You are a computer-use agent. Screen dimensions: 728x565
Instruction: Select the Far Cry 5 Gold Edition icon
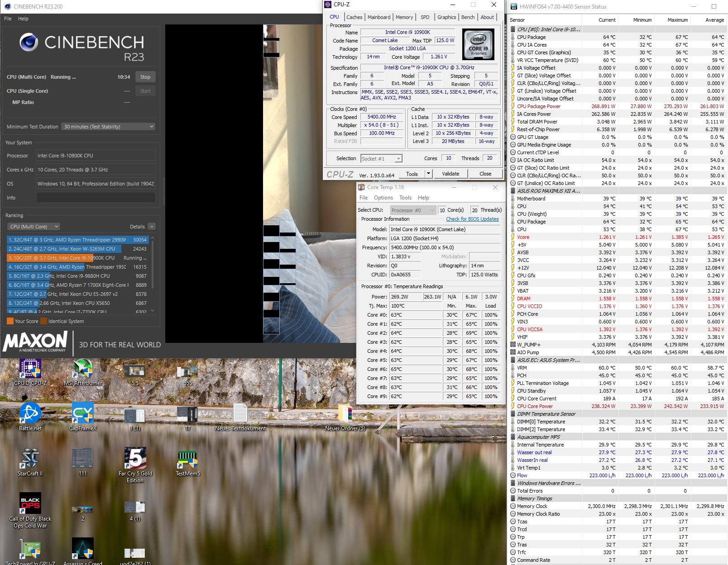click(x=135, y=465)
